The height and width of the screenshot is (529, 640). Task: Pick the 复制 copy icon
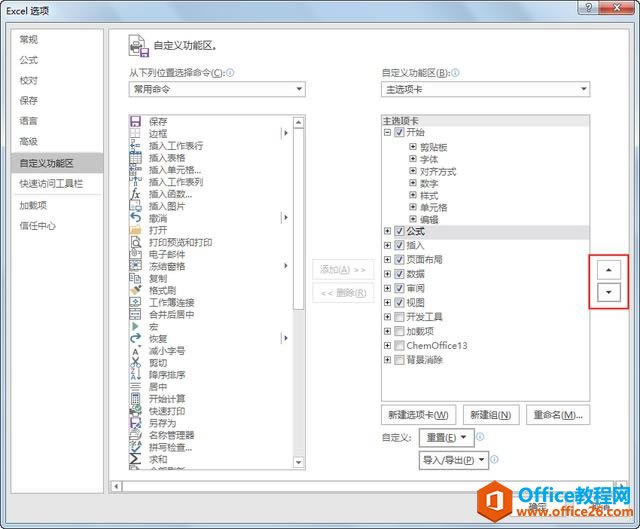(x=135, y=278)
